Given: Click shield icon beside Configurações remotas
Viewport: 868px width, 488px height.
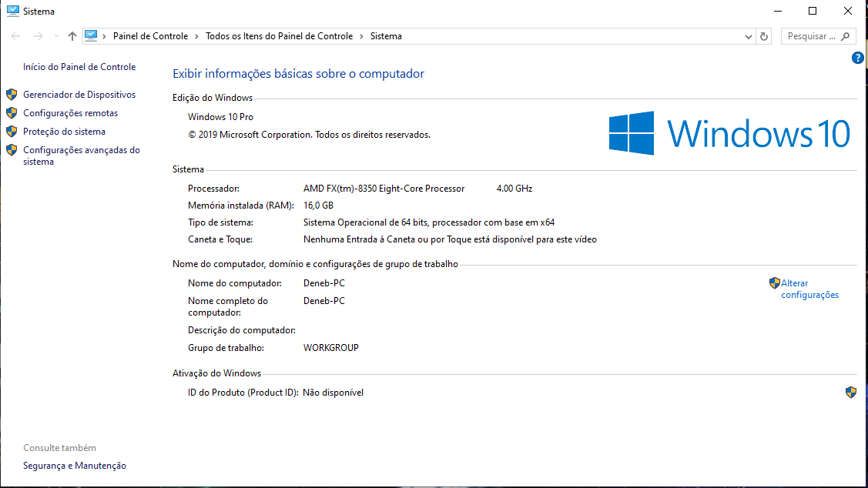Looking at the screenshot, I should point(12,113).
